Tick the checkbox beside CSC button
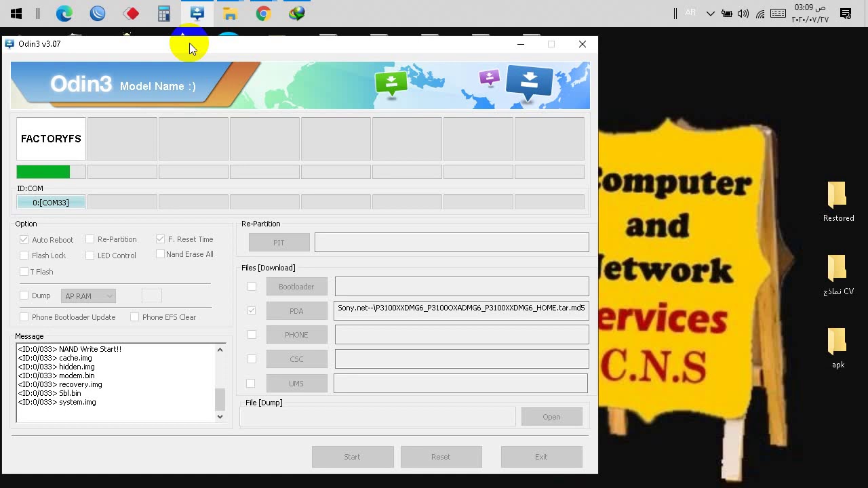 tap(252, 359)
